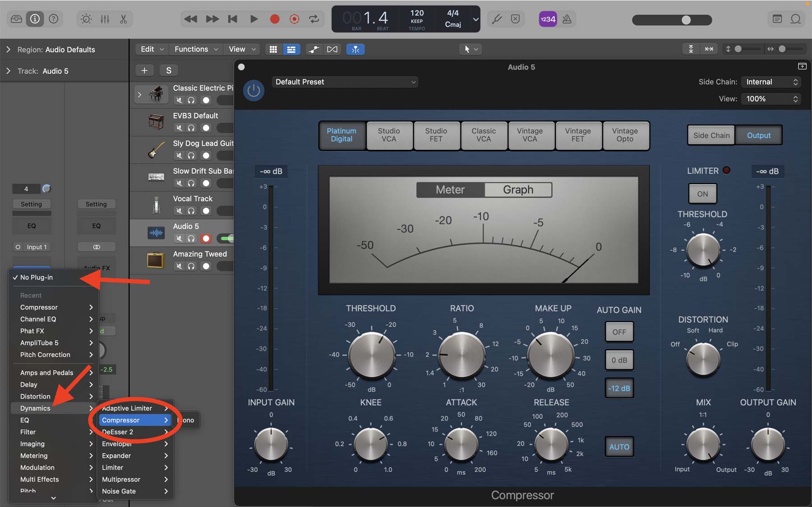This screenshot has height=507, width=812.
Task: Open the Edit menu in tracks area
Action: point(152,49)
